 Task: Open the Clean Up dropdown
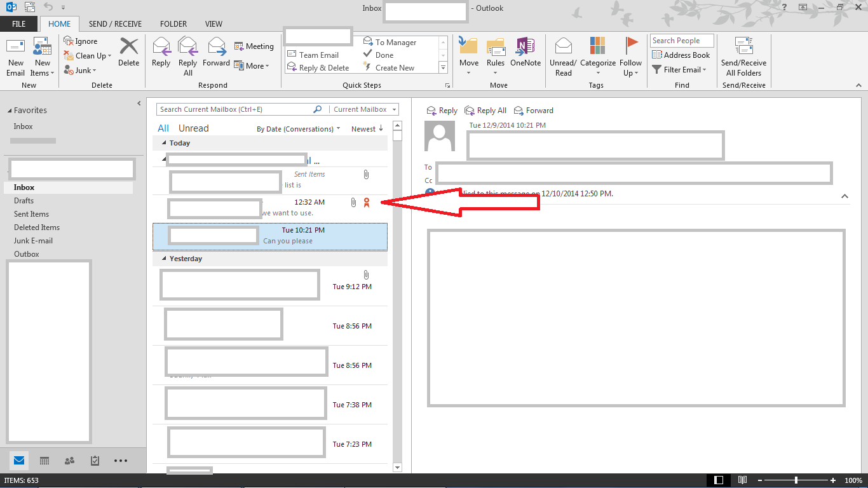click(x=88, y=56)
